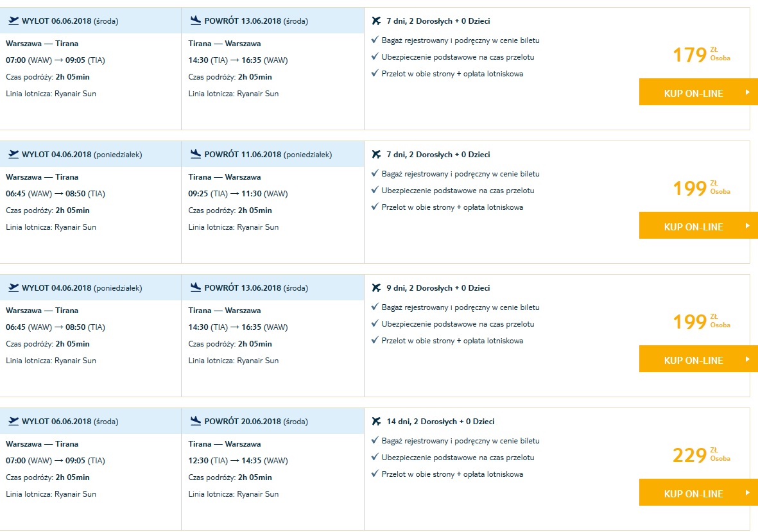This screenshot has width=758, height=532.
Task: Click the 12:30 (TIA) to 14:35 return flight time
Action: pyautogui.click(x=238, y=461)
